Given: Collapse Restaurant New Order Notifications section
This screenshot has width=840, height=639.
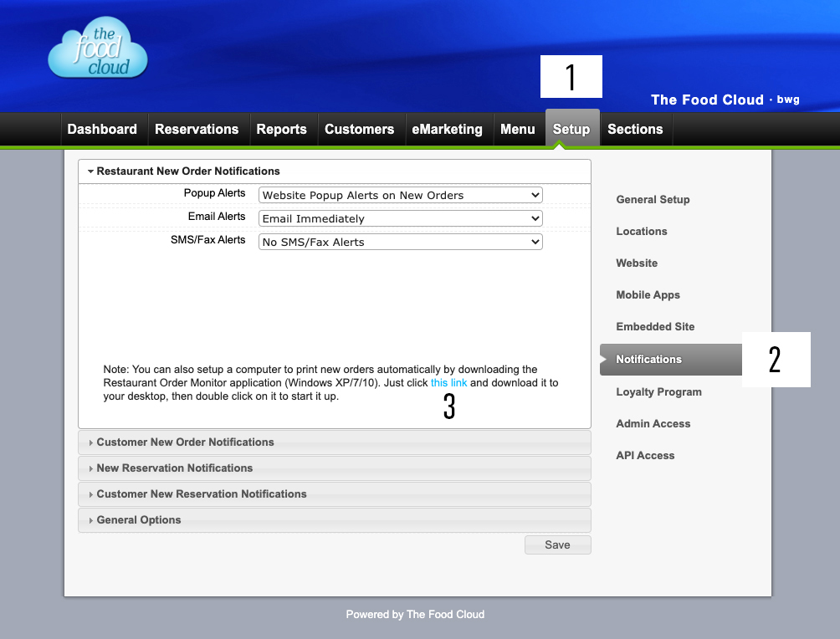Looking at the screenshot, I should (335, 171).
